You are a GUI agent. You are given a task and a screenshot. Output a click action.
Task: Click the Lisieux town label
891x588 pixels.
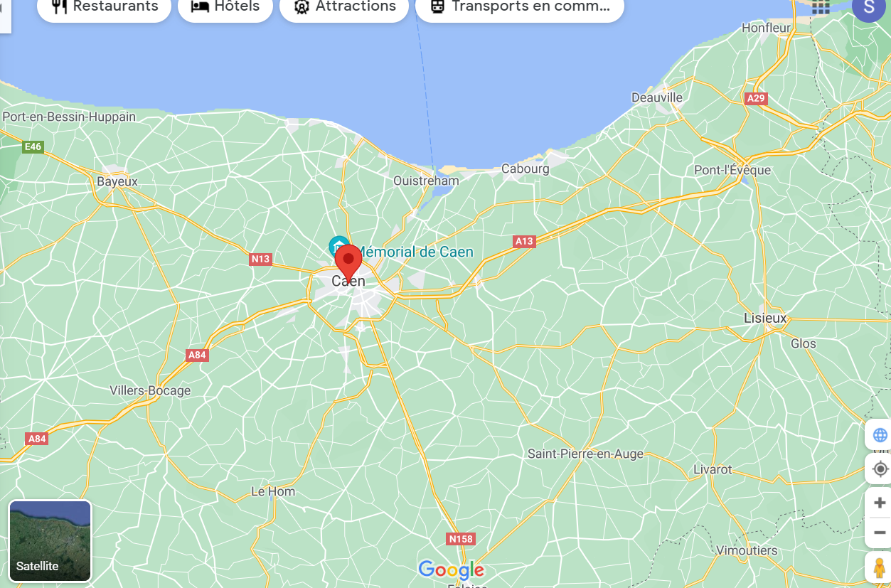(x=765, y=318)
